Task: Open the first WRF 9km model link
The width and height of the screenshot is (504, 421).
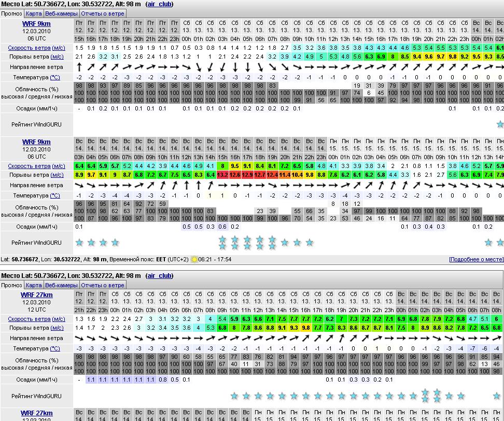Action: coord(36,24)
